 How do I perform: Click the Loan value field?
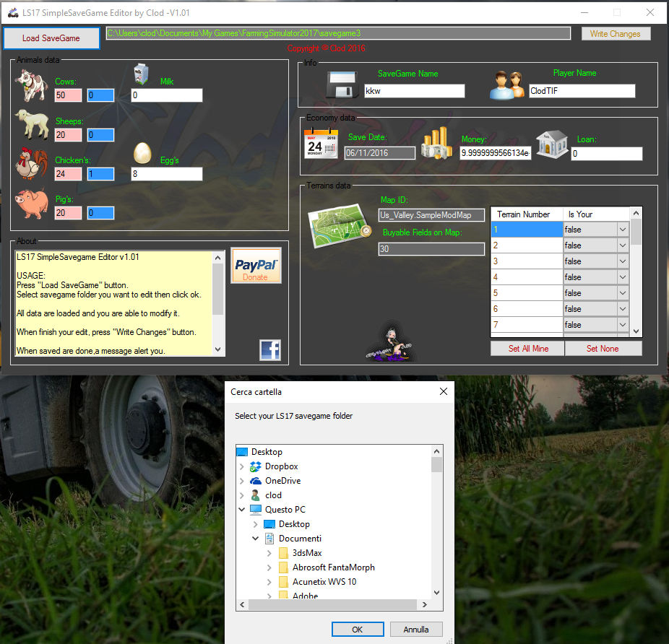(607, 154)
